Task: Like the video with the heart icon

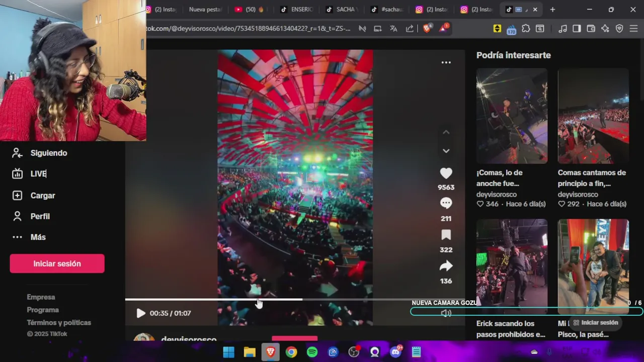Action: click(x=446, y=173)
